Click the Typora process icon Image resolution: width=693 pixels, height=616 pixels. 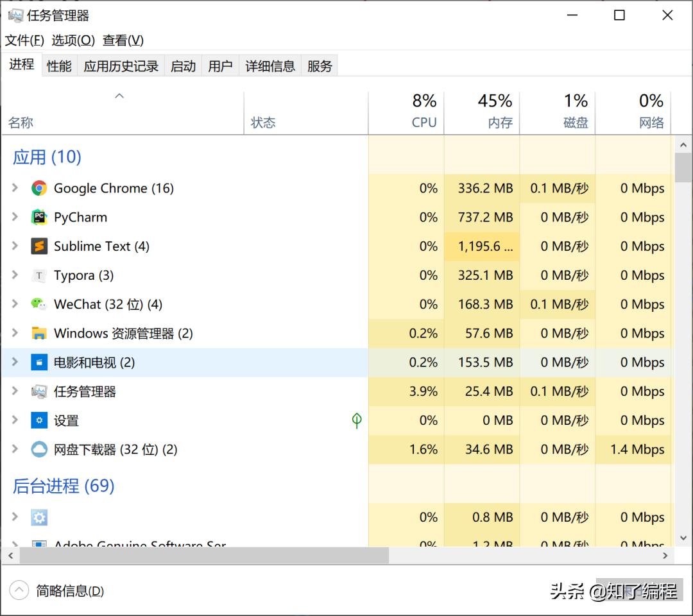39,275
